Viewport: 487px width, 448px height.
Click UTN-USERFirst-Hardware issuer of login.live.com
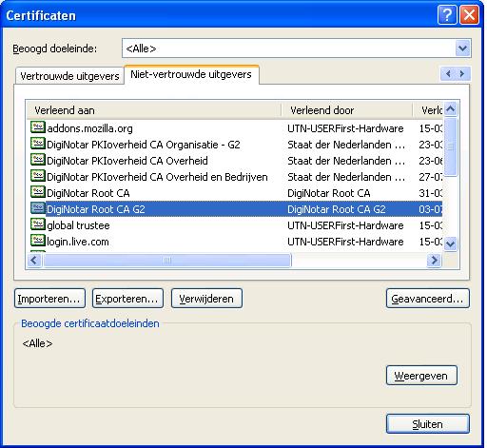(345, 242)
